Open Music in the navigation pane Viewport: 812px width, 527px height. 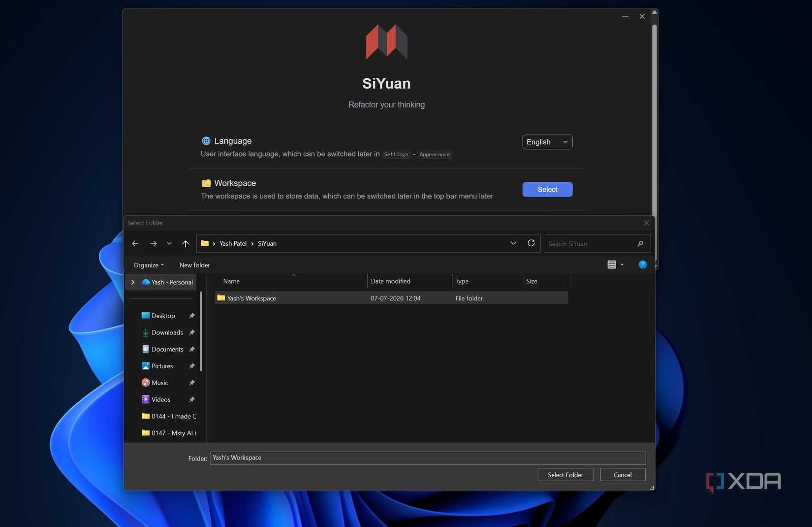[x=155, y=383]
